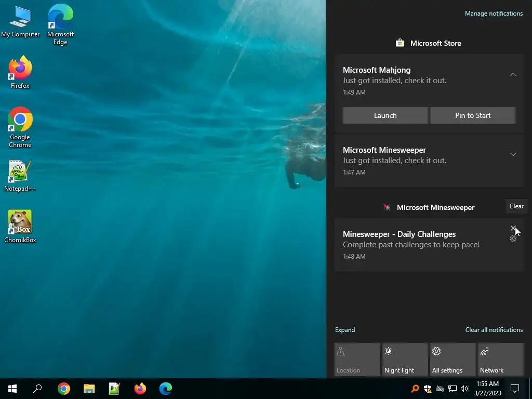Clear all notifications

[x=494, y=330]
